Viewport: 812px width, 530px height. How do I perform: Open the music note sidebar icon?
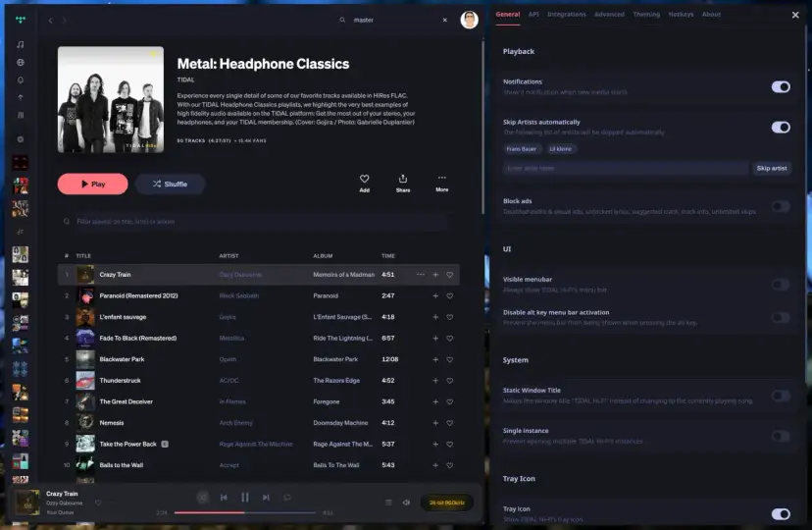pyautogui.click(x=21, y=44)
